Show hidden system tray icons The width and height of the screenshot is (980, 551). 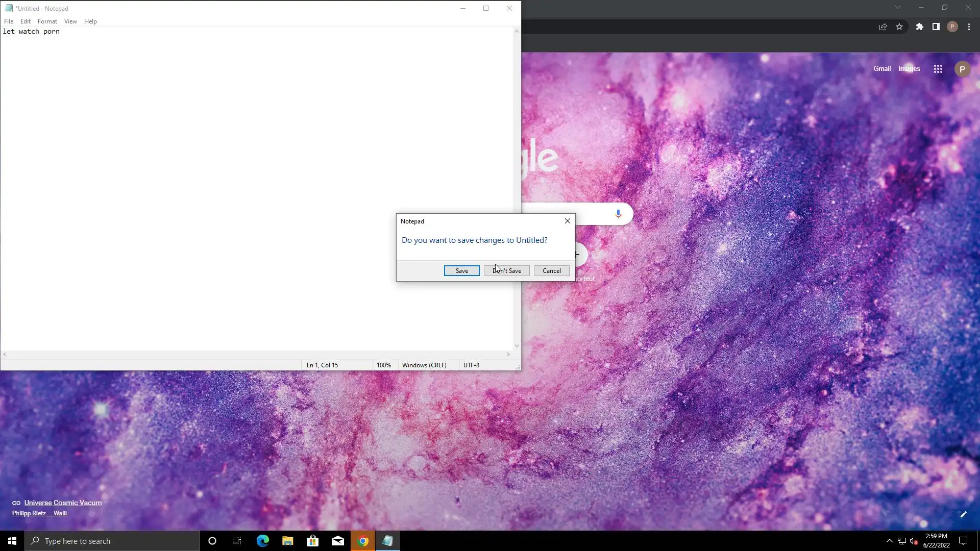click(889, 541)
